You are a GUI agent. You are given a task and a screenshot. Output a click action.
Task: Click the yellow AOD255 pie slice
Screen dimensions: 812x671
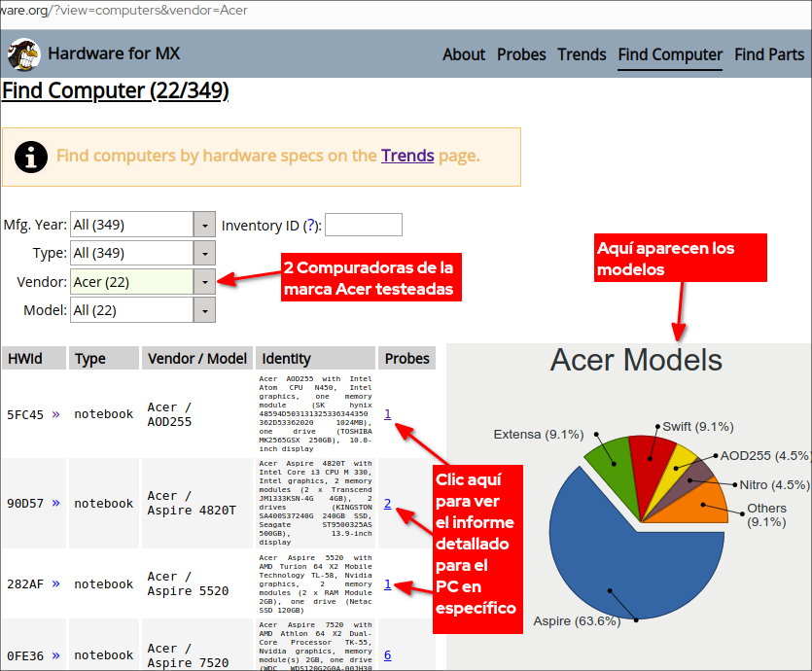click(676, 468)
